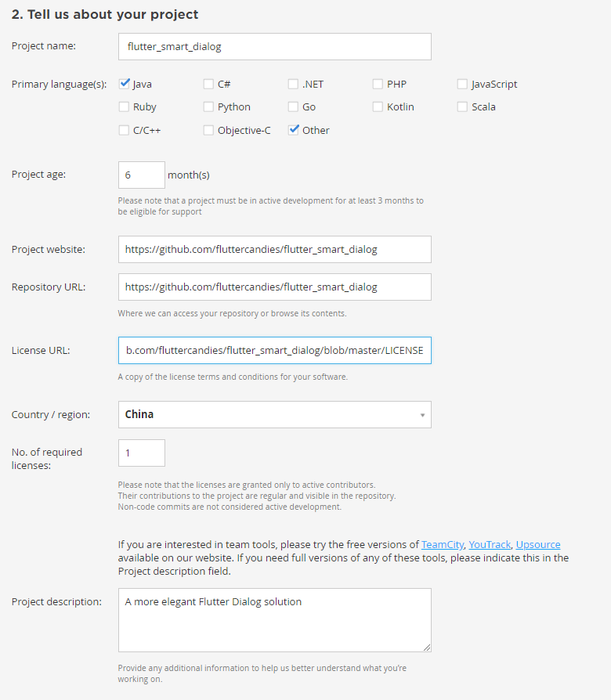Check the Kotlin language checkbox

(x=378, y=106)
